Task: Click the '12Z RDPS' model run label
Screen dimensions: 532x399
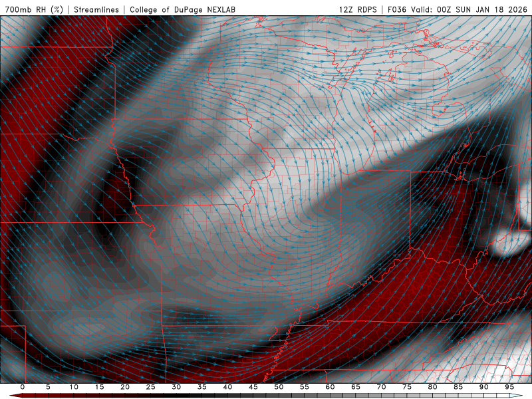Action: click(358, 9)
